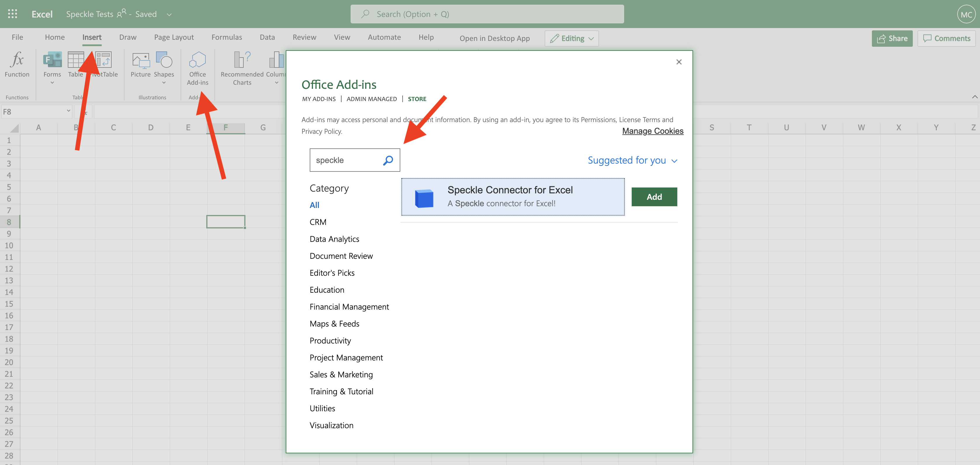Screen dimensions: 980x465
Task: Select the Maps & Feeds category
Action: click(334, 324)
